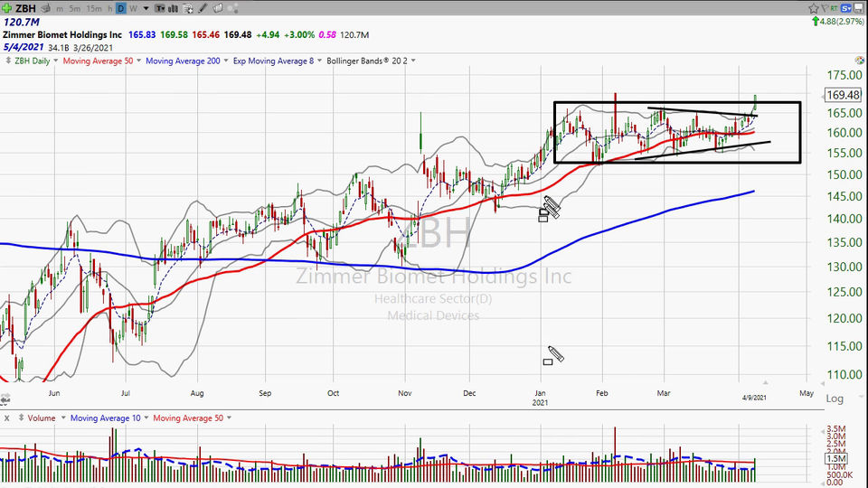Click the 4/9/2021 date marker on time axis
The height and width of the screenshot is (488, 868).
point(754,398)
